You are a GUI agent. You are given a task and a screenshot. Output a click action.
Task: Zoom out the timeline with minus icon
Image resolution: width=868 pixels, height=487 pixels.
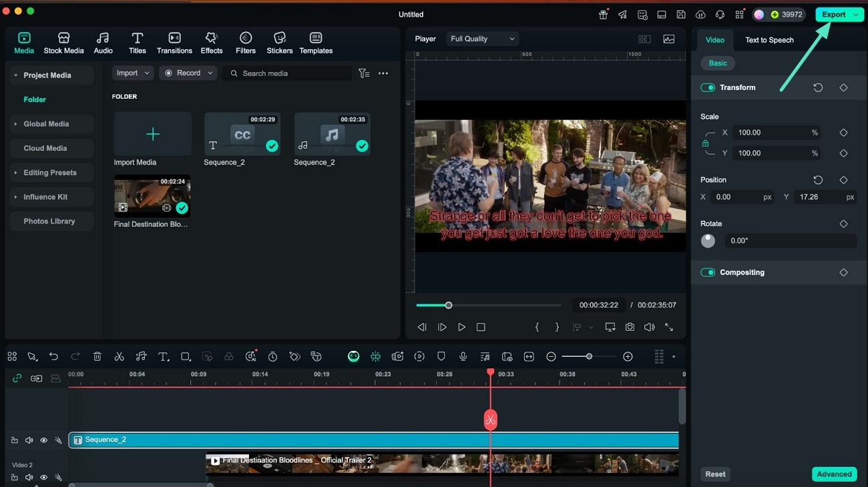551,357
